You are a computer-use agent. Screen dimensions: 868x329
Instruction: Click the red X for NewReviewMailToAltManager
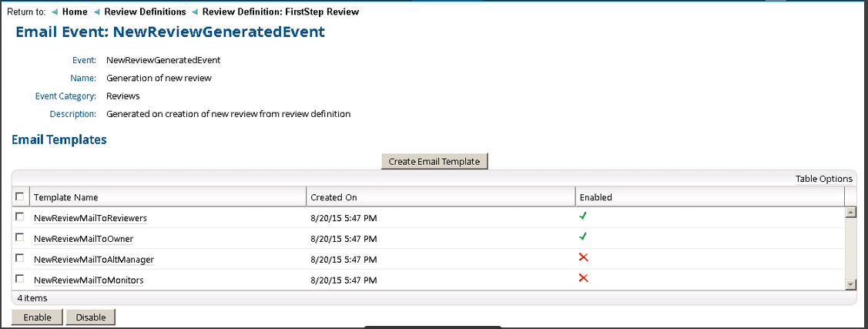[x=583, y=257]
